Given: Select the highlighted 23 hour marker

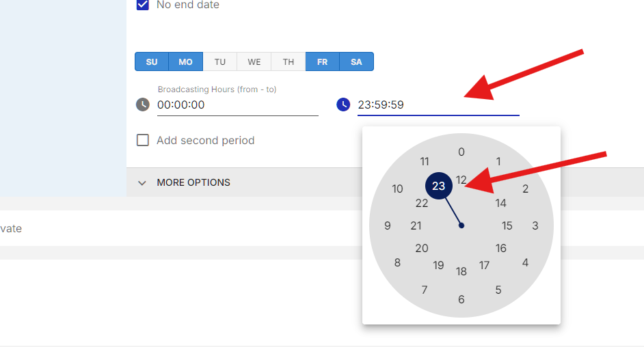Looking at the screenshot, I should (439, 186).
